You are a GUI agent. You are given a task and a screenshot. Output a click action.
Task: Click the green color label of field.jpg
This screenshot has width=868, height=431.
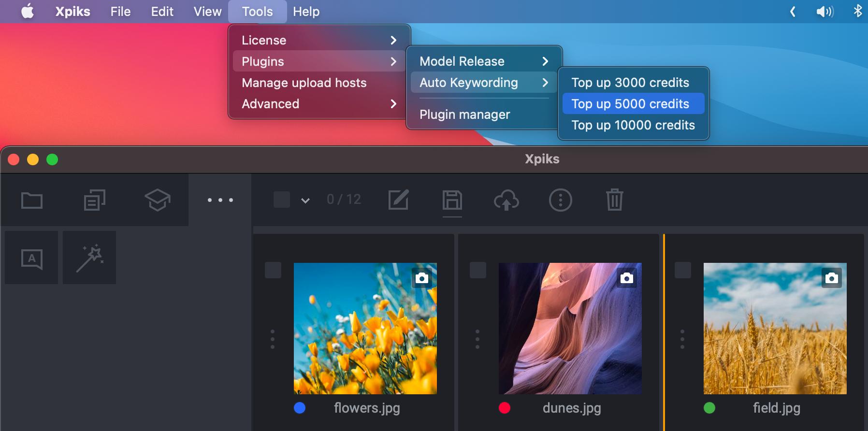point(709,408)
